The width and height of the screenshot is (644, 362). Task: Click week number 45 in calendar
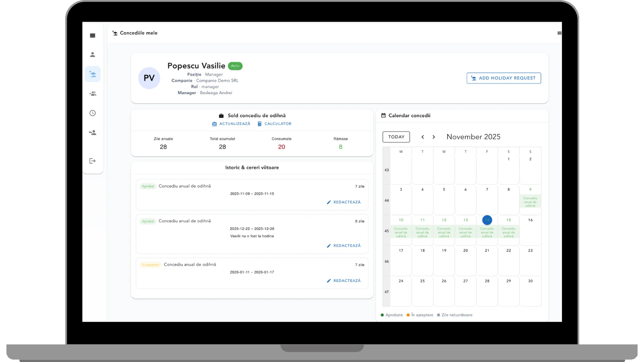(x=386, y=231)
